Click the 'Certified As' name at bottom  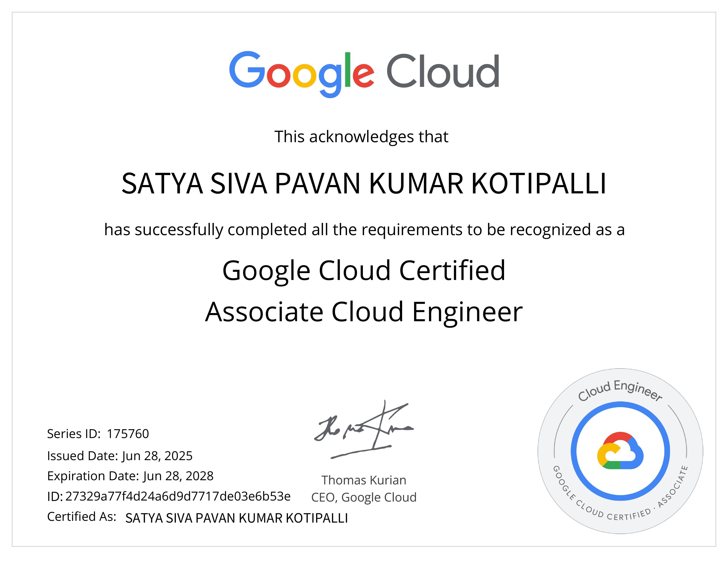point(236,518)
